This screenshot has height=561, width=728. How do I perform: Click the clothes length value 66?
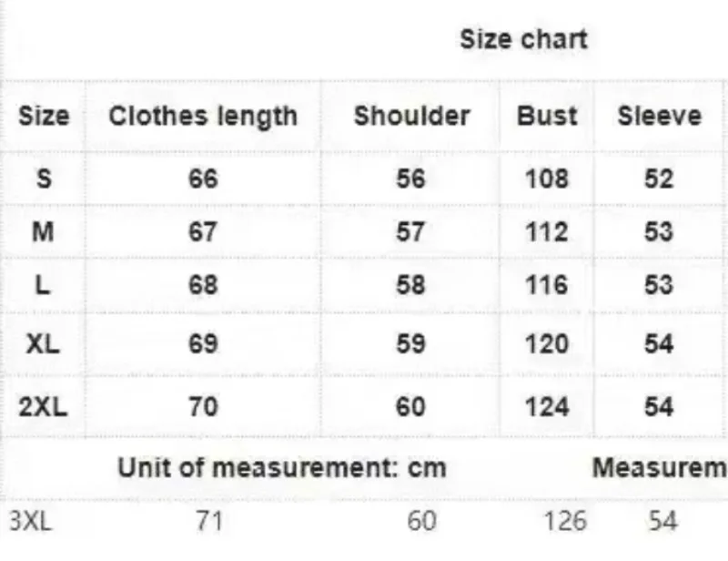(x=203, y=178)
